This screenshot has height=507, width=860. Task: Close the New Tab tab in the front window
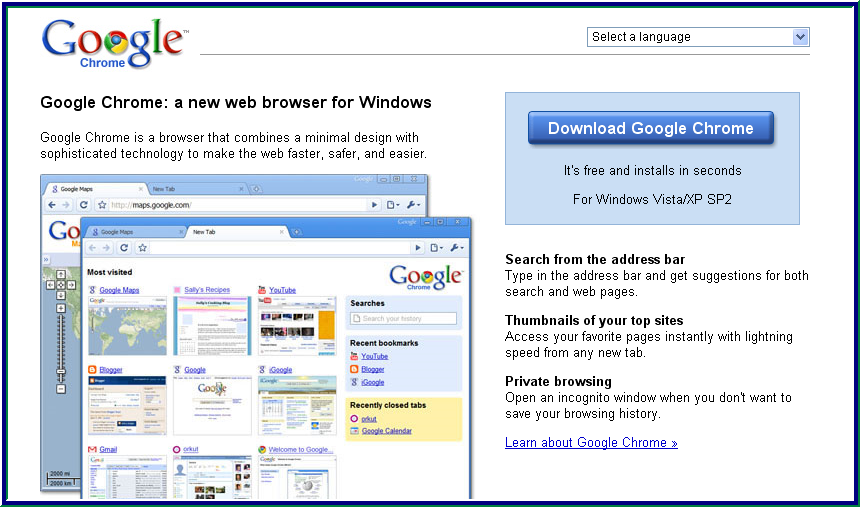click(282, 232)
